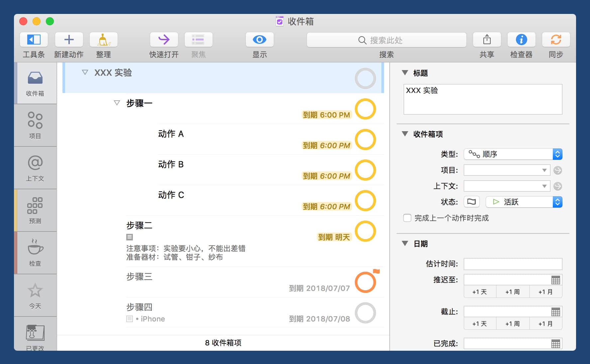Switch to the 预测 Forecast tab

pos(35,210)
